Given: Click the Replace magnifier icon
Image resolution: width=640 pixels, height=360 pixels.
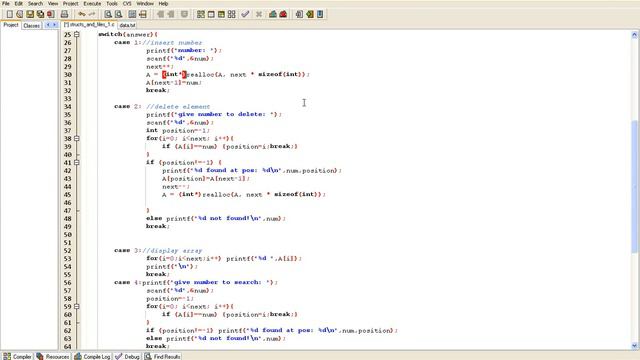Looking at the screenshot, I should click(x=118, y=14).
